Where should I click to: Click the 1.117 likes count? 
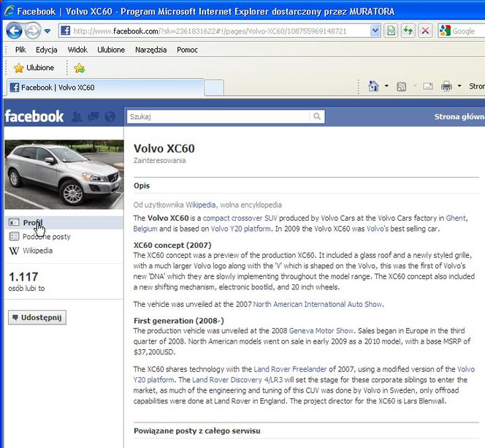23,276
